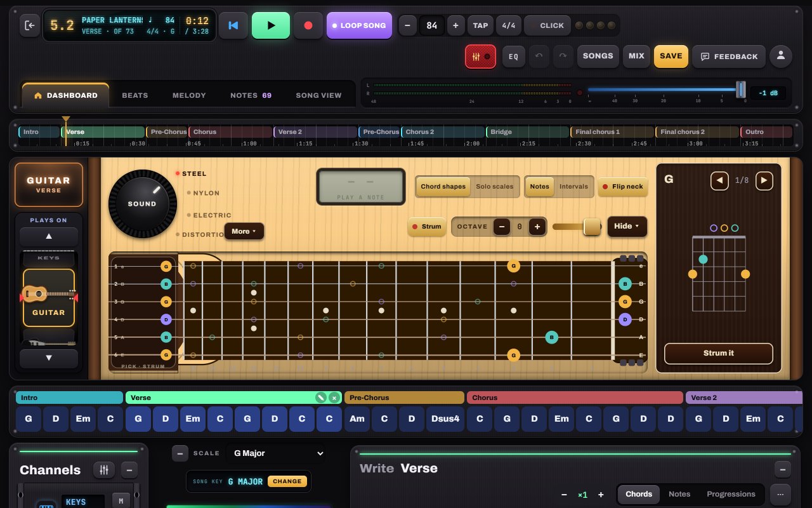Click the master volume slider handle
The height and width of the screenshot is (508, 812).
pos(740,90)
